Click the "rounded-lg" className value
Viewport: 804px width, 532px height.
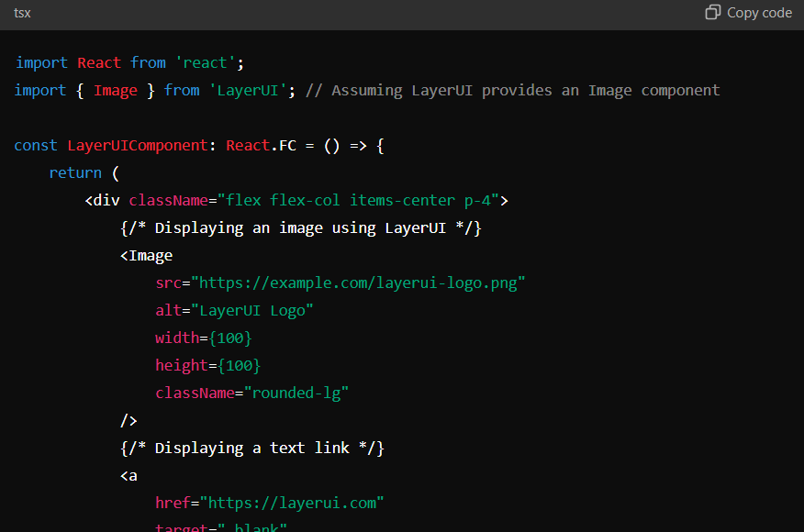[296, 393]
